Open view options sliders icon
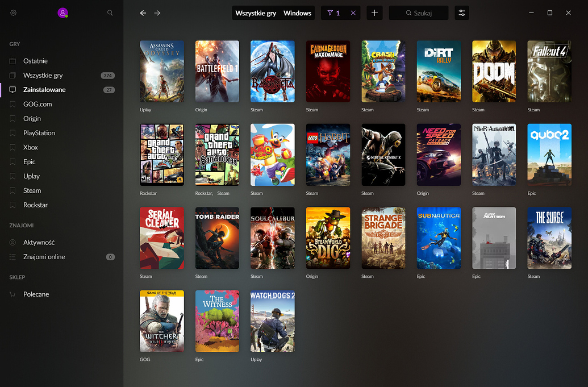The image size is (588, 387). [462, 13]
